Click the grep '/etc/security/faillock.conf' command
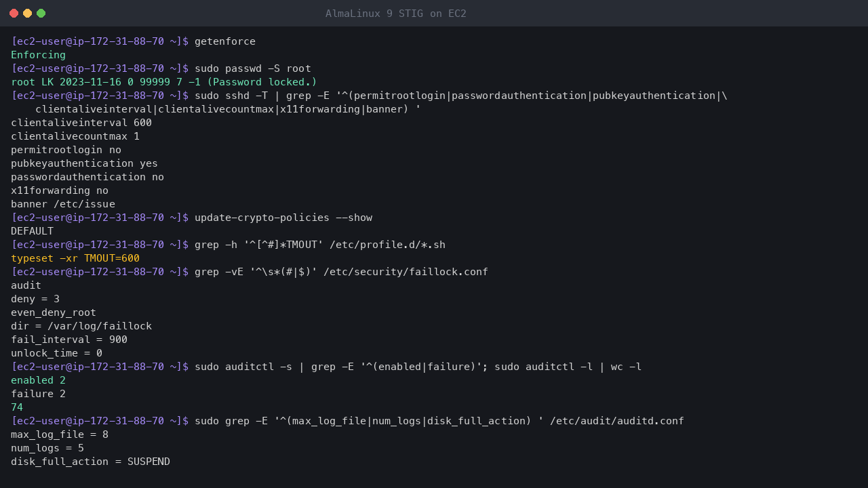The width and height of the screenshot is (868, 488). coord(341,272)
